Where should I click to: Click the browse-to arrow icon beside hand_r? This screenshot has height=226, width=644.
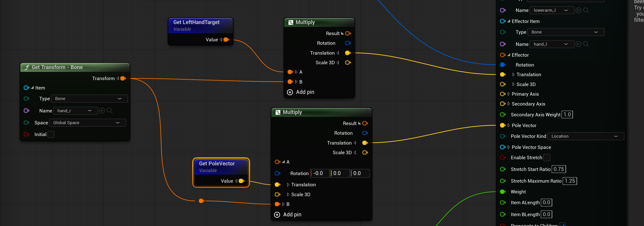click(102, 111)
